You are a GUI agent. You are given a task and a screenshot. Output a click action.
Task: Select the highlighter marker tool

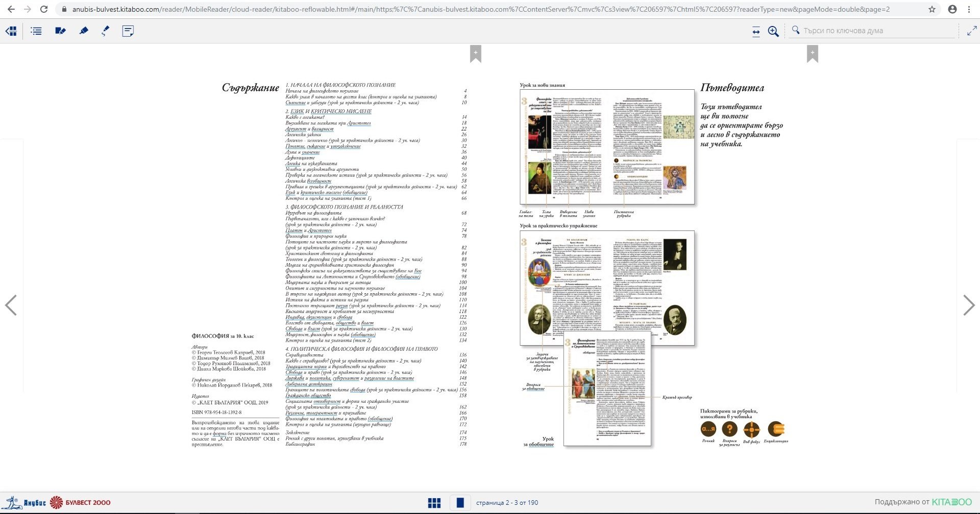84,31
